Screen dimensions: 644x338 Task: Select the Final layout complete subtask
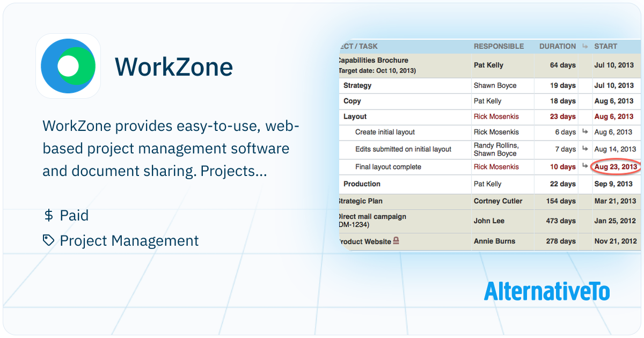pyautogui.click(x=388, y=167)
